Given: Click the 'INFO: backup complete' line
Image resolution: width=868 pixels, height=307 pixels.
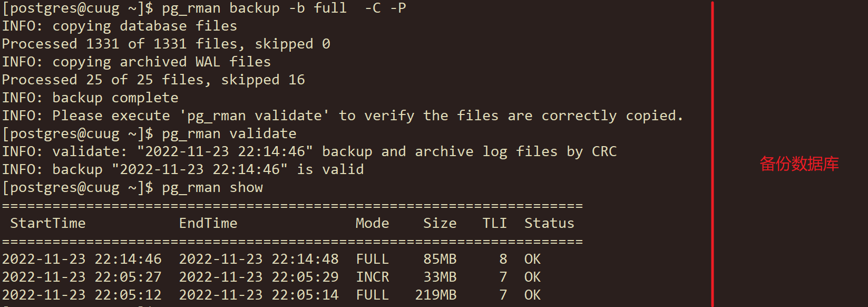Looking at the screenshot, I should click(90, 98).
